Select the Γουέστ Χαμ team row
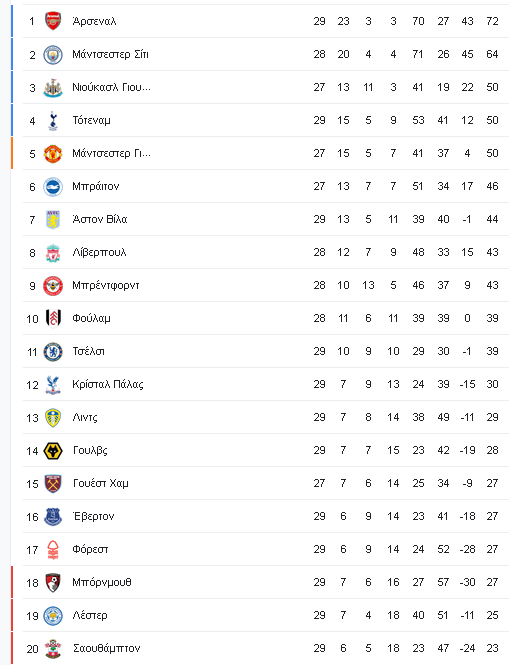The height and width of the screenshot is (665, 509). 266,483
